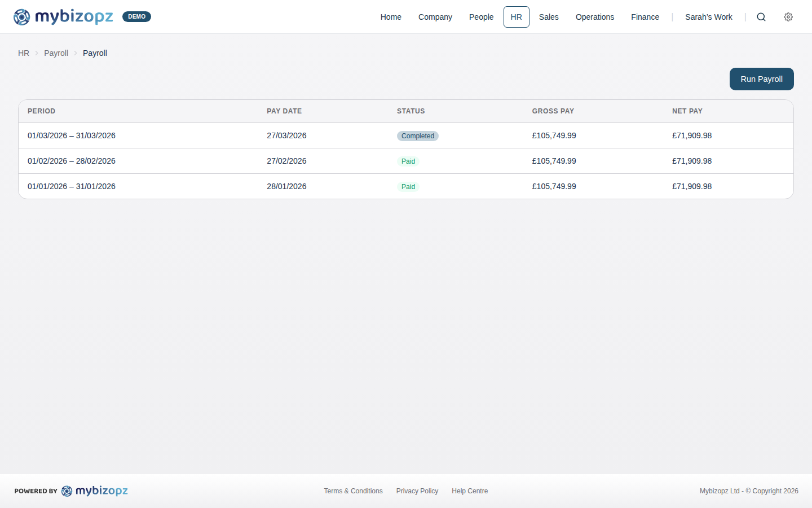This screenshot has height=508, width=812.
Task: Click the Paid status pill for February payroll
Action: coord(408,161)
